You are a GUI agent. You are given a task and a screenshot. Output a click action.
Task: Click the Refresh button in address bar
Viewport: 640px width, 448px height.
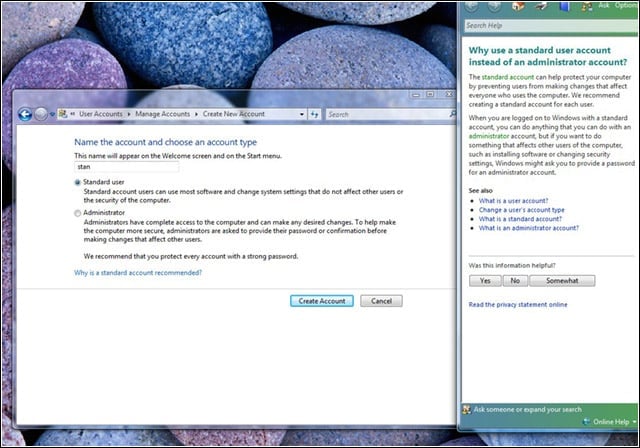point(314,115)
